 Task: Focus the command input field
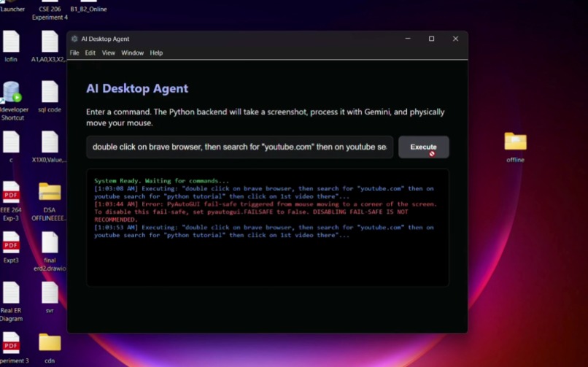(239, 147)
